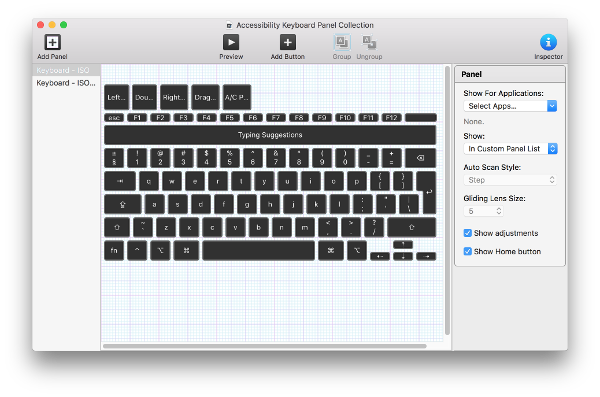Select the control key
The width and height of the screenshot is (600, 397).
coord(137,250)
